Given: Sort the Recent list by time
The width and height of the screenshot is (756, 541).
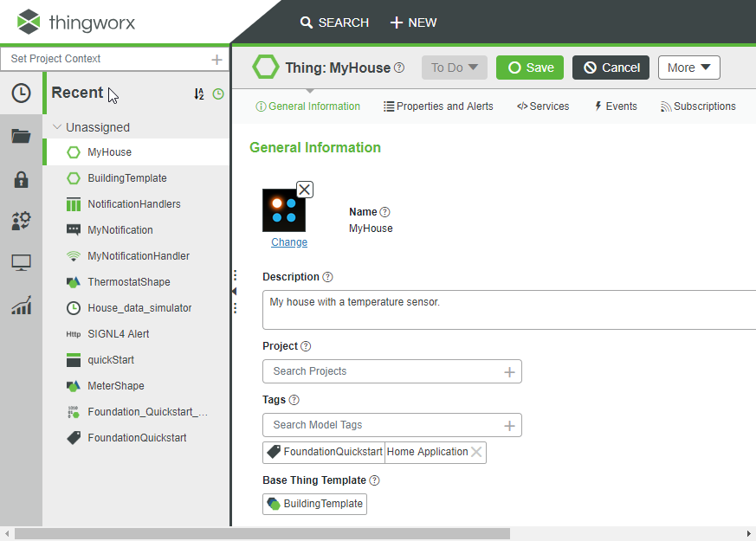Looking at the screenshot, I should 218,94.
